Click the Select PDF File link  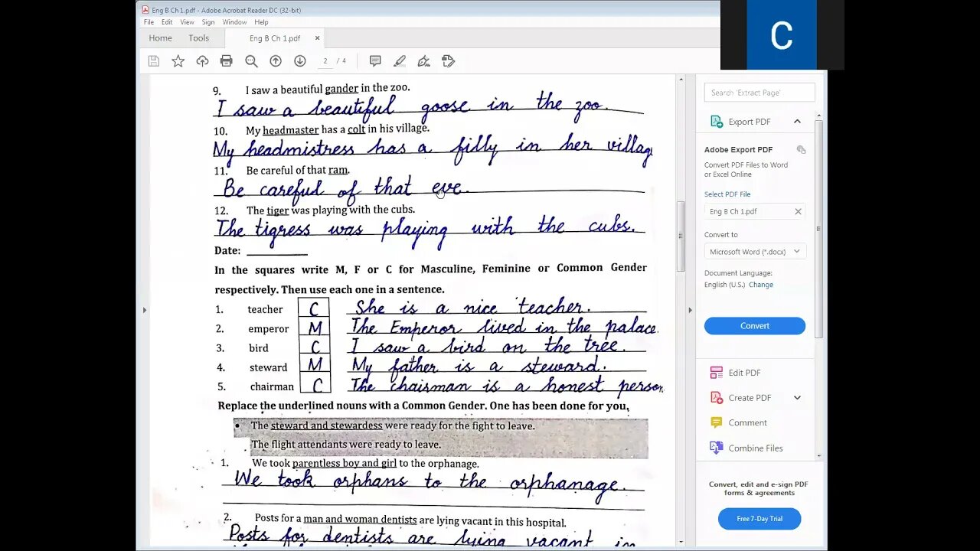tap(727, 194)
